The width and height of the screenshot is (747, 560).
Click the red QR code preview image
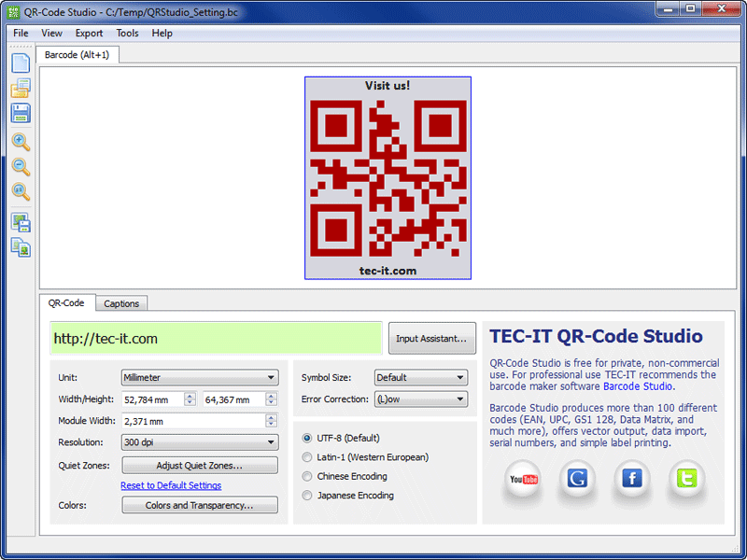pyautogui.click(x=388, y=178)
